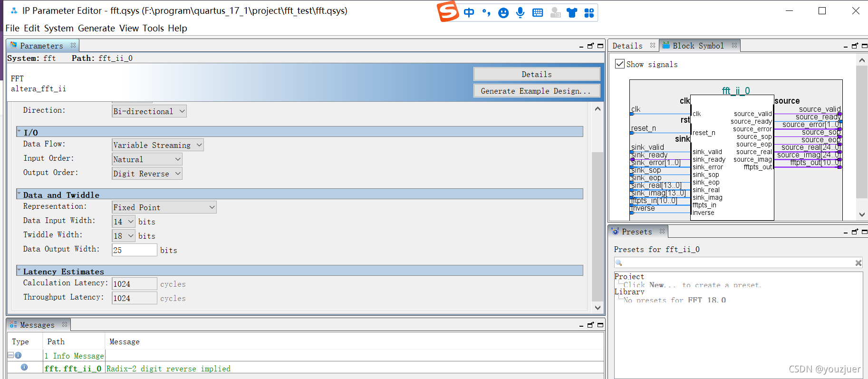The width and height of the screenshot is (868, 379).
Task: Collapse the Data and Twiddle section
Action: [x=19, y=193]
